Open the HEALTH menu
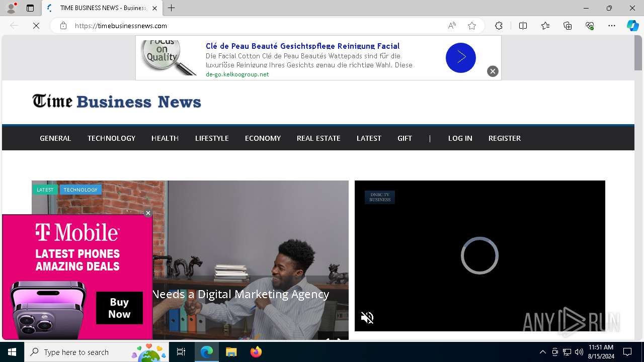 pyautogui.click(x=165, y=138)
